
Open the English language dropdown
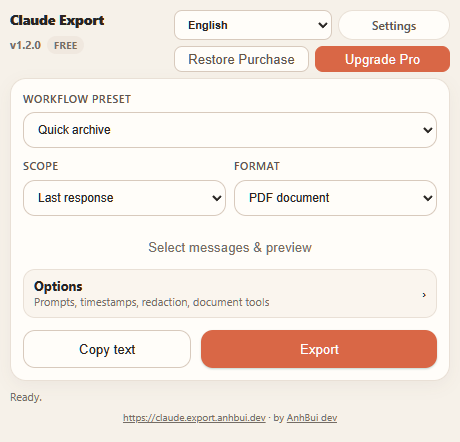coord(253,25)
